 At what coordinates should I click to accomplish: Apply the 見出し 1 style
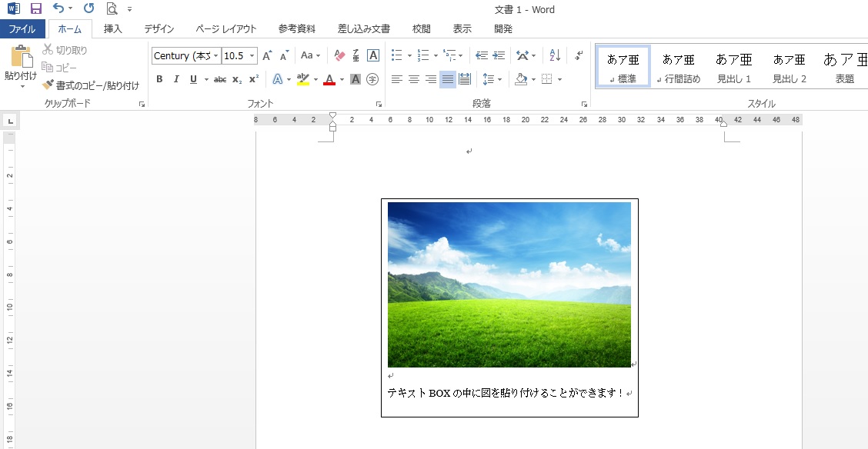click(733, 67)
